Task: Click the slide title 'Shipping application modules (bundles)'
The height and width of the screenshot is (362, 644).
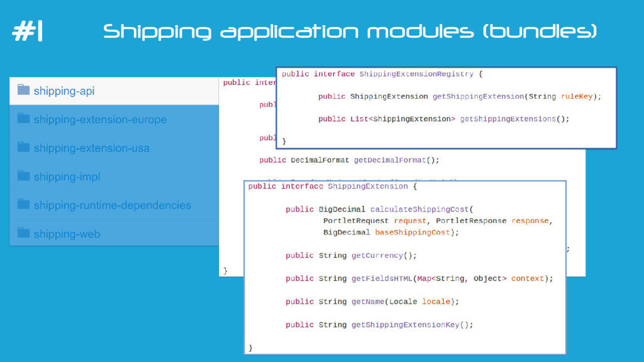Action: coord(350,31)
